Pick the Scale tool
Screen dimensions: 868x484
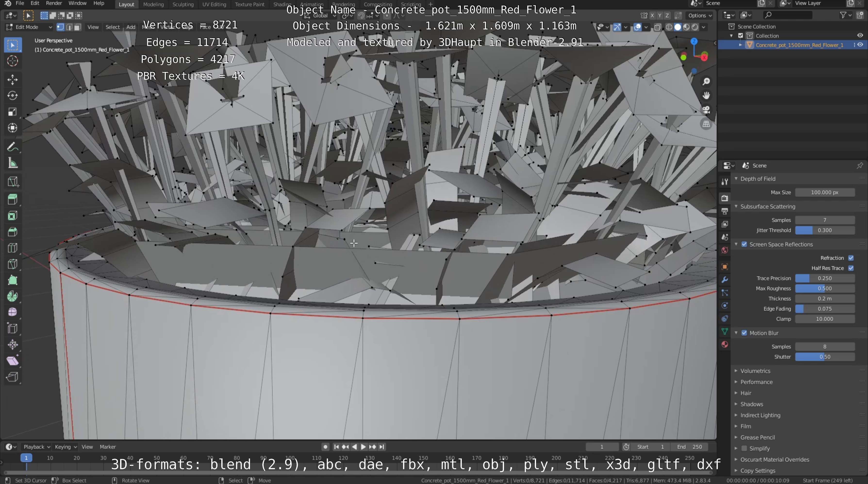13,112
